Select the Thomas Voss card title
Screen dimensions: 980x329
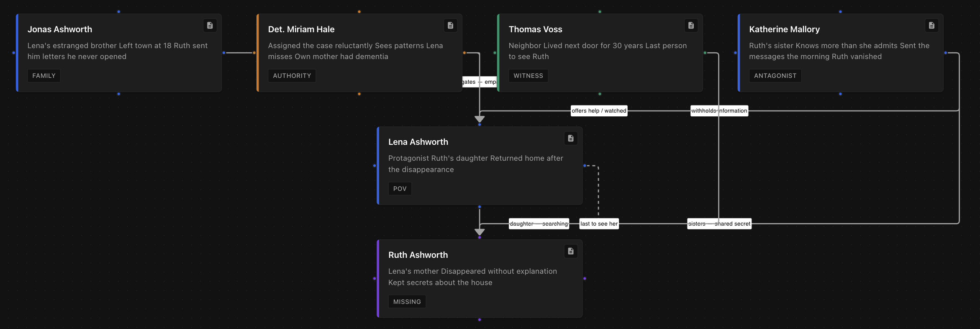pos(536,29)
